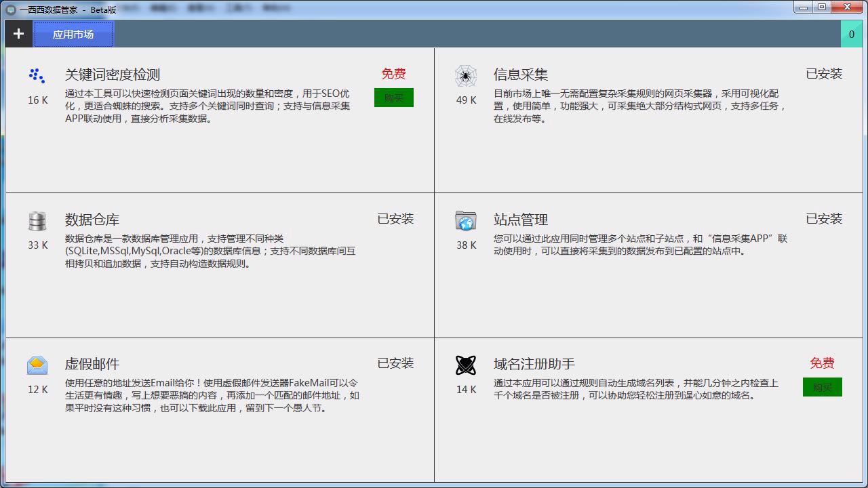Click the teal counter badge showing 0
The image size is (868, 488).
click(x=851, y=34)
